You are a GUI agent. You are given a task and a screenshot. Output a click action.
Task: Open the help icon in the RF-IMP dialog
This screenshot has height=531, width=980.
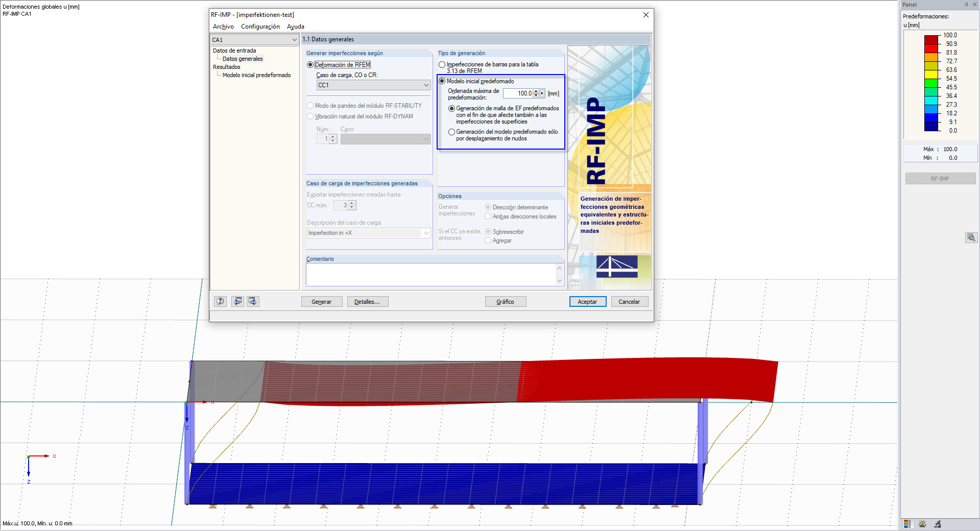tap(220, 301)
